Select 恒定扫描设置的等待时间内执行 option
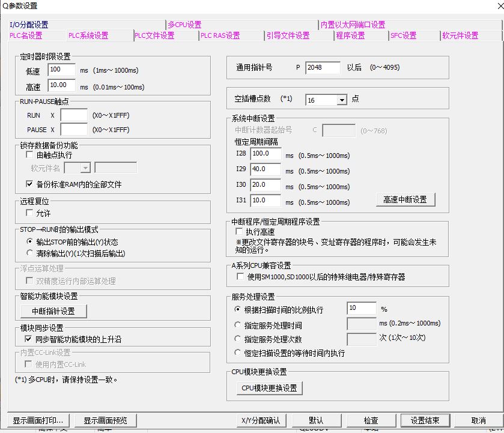504x433 pixels. (x=238, y=353)
